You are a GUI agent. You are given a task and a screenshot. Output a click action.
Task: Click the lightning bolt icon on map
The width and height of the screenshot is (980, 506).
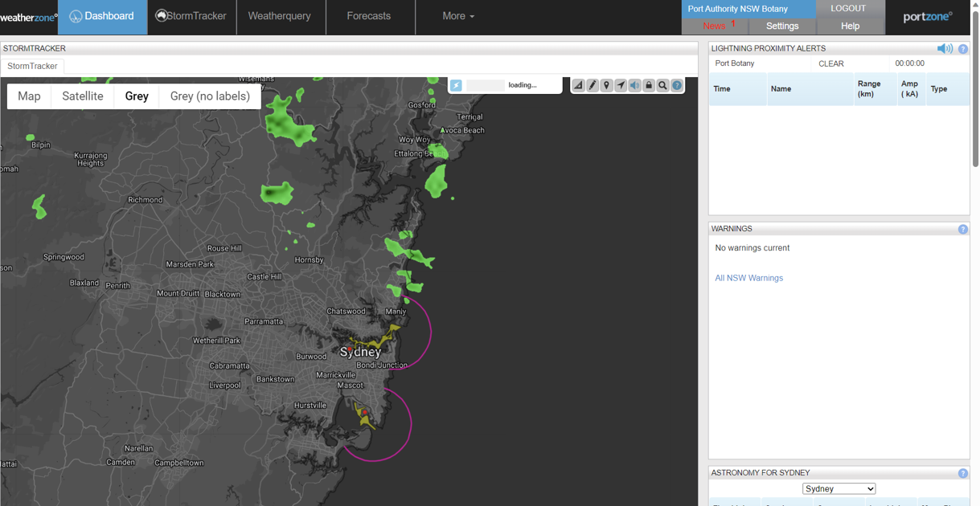(456, 85)
